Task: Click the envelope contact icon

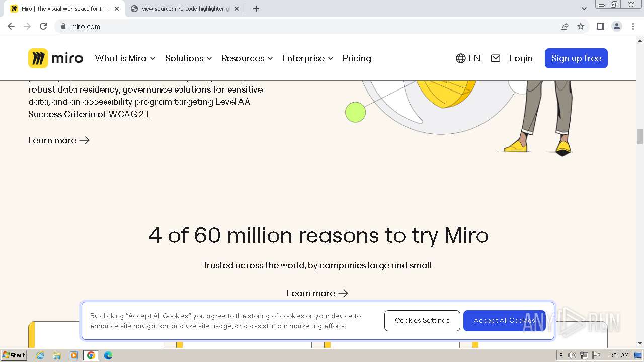Action: click(496, 58)
